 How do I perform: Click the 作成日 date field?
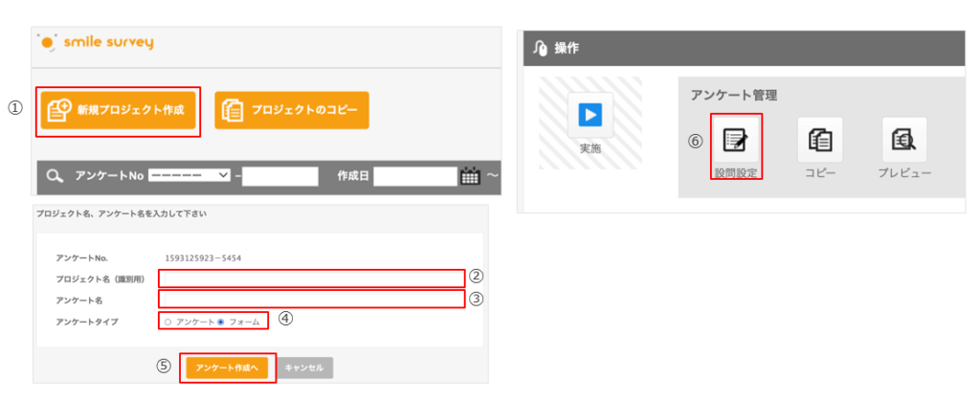(x=415, y=176)
